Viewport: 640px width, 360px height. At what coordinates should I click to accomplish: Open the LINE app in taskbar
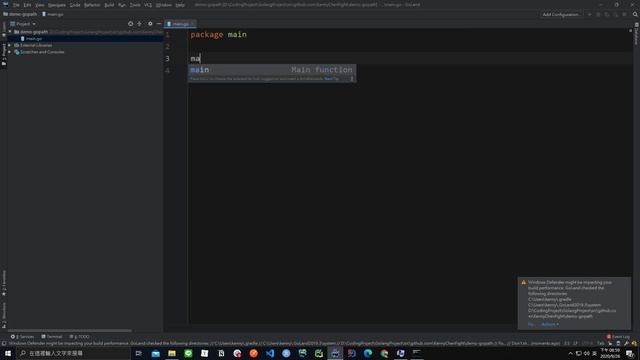[x=188, y=353]
